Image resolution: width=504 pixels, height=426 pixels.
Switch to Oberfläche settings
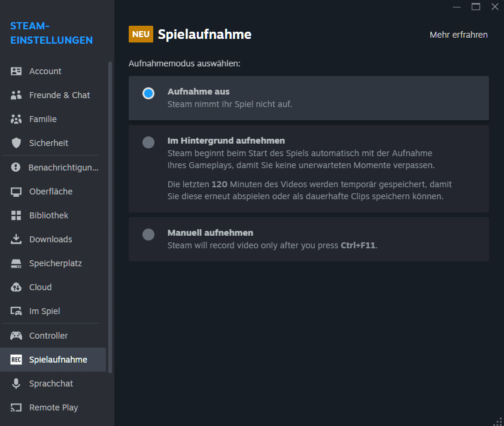pyautogui.click(x=50, y=191)
